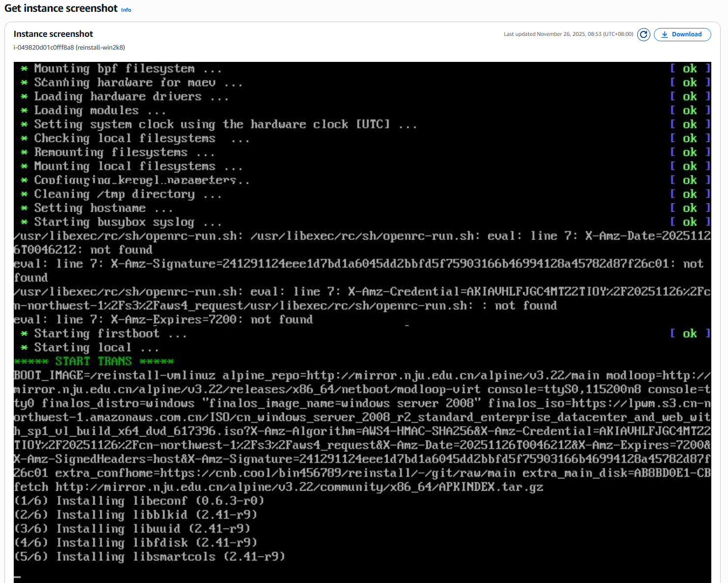
Task: Click 'X-Amz-Expires=7200: not found' line
Action: tap(164, 320)
